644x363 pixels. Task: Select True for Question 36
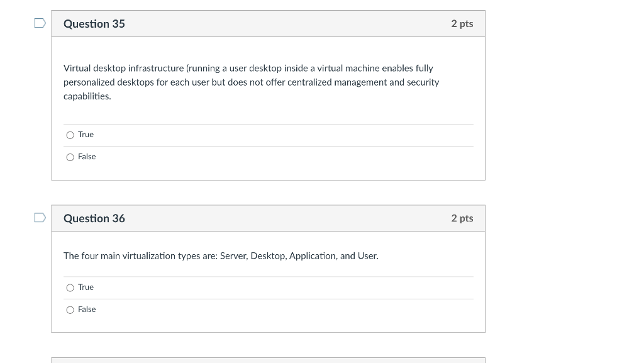pos(70,288)
